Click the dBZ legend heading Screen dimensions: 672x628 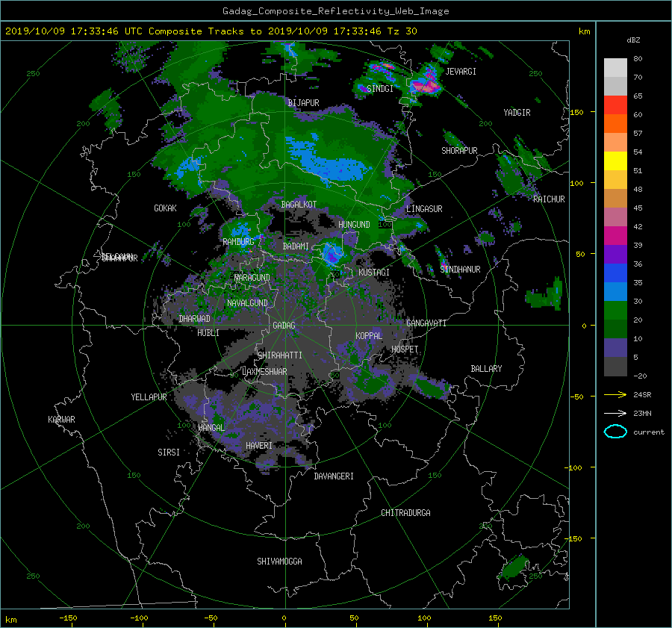(x=633, y=40)
